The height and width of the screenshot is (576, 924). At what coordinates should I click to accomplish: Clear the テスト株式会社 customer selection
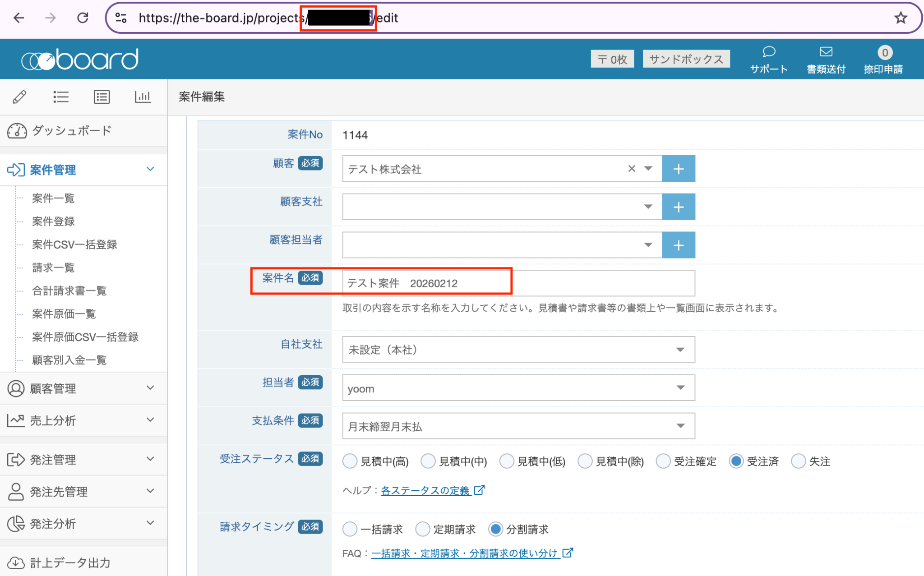631,169
